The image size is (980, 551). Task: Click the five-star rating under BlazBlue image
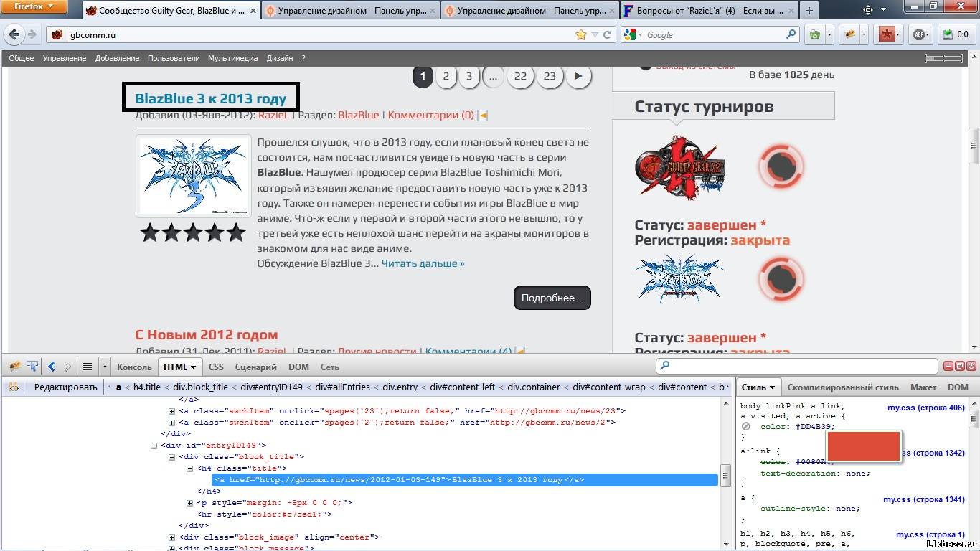click(x=193, y=232)
